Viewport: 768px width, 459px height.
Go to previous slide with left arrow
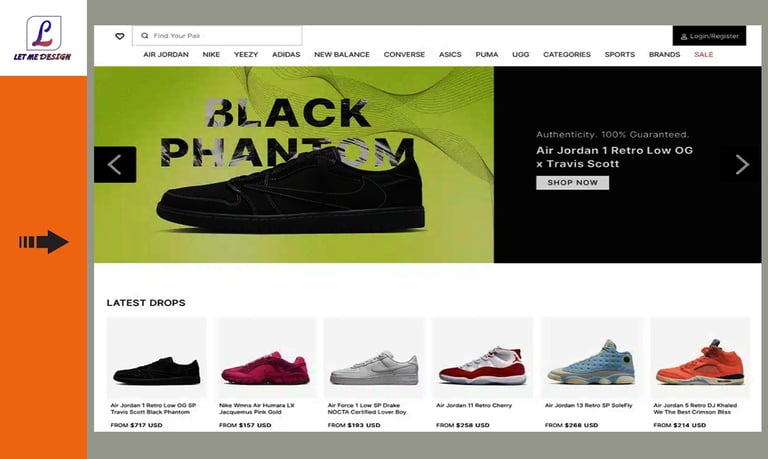115,165
